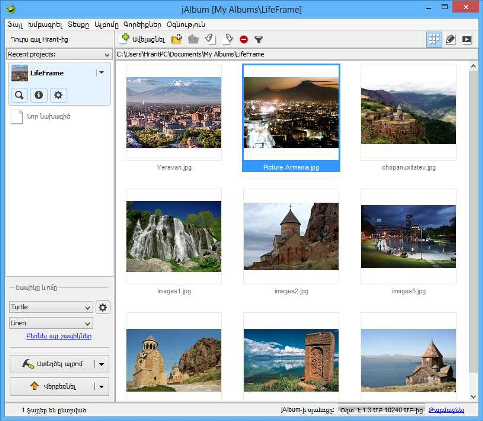Select the Yerevan.jpg thumbnail

174,113
